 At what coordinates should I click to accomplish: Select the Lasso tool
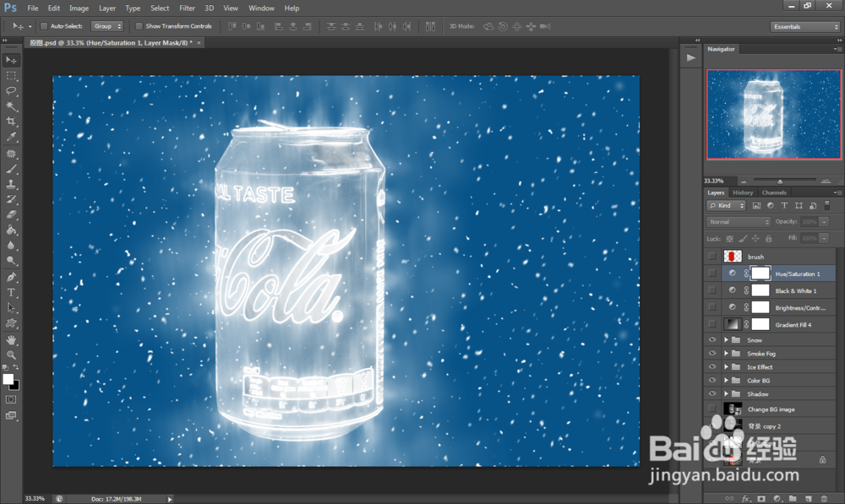[11, 90]
